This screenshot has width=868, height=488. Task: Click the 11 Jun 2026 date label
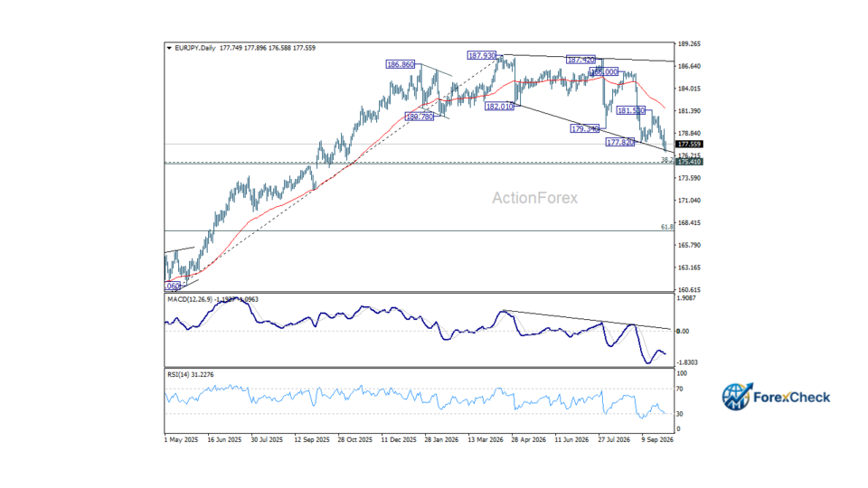tap(571, 440)
